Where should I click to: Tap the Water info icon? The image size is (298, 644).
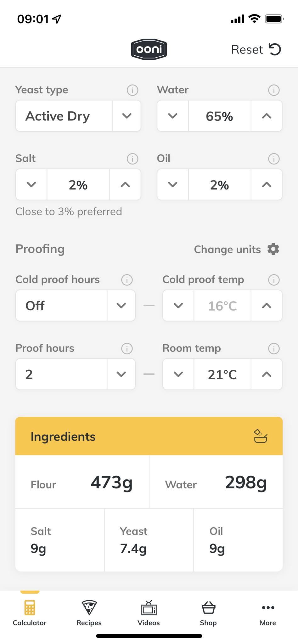274,90
